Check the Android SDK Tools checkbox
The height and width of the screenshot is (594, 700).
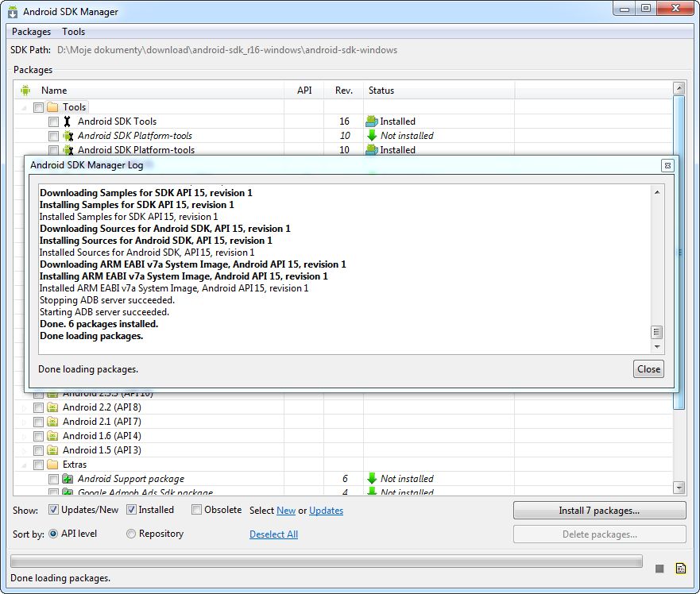[53, 121]
